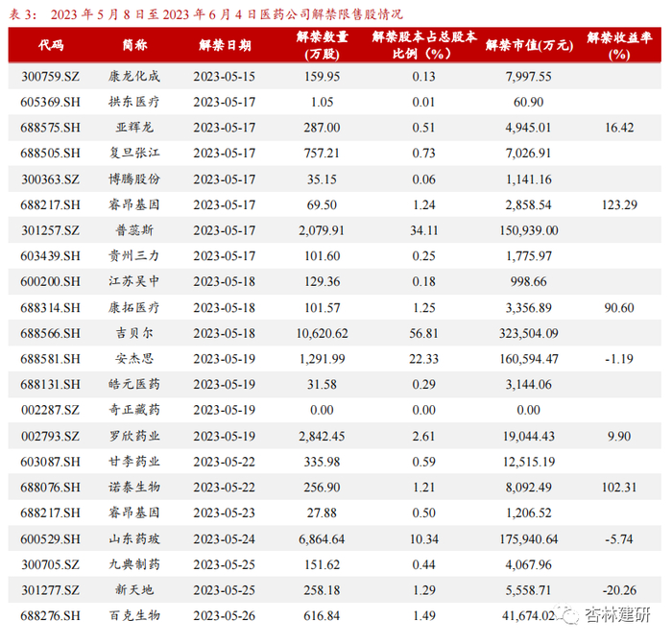Select stock code 603087.SH
This screenshot has height=644, width=672.
click(x=51, y=462)
